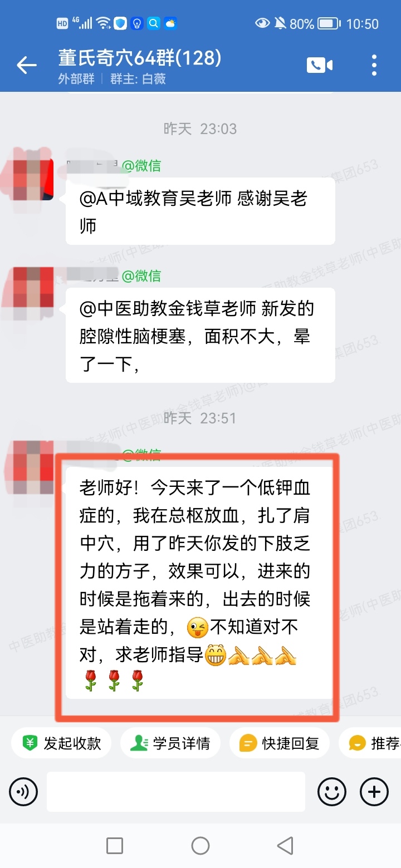Tap the back arrow icon

point(26,65)
